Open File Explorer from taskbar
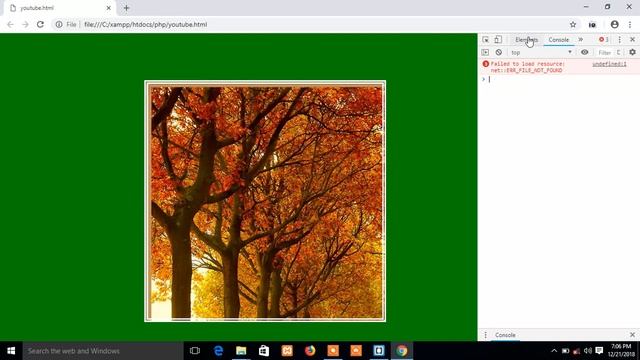640x360 pixels. pyautogui.click(x=241, y=351)
